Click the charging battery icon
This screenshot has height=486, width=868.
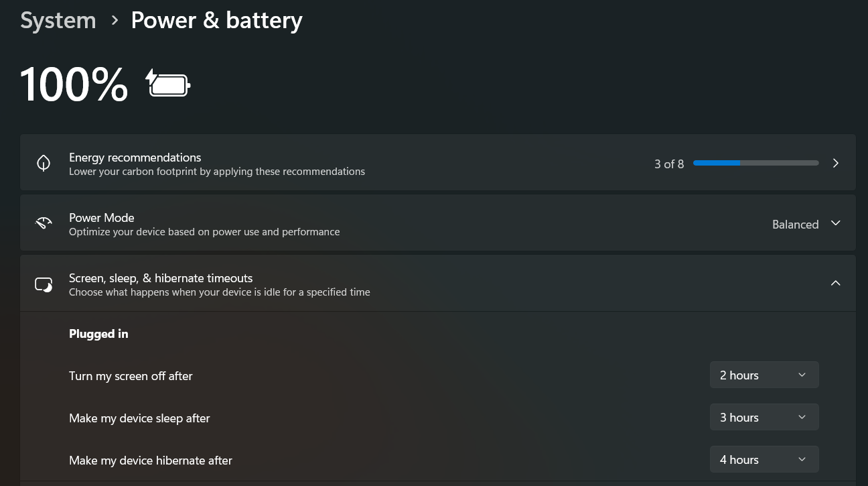[x=168, y=84]
